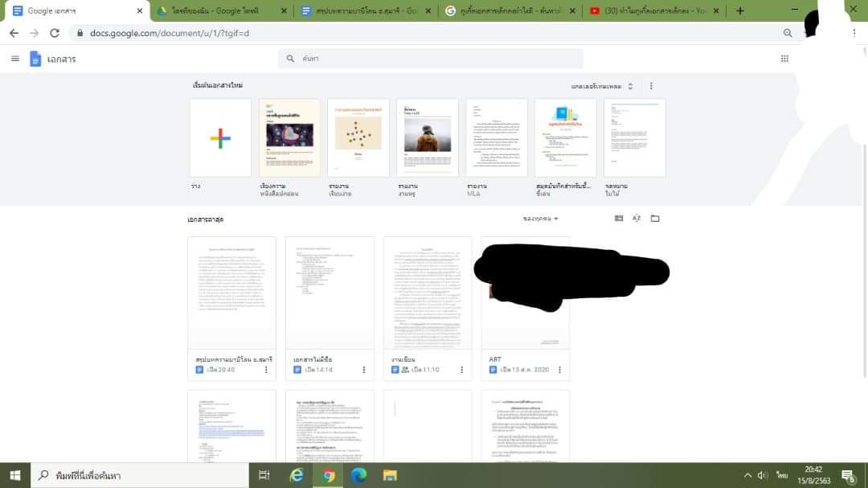Open the volume control

[762, 475]
